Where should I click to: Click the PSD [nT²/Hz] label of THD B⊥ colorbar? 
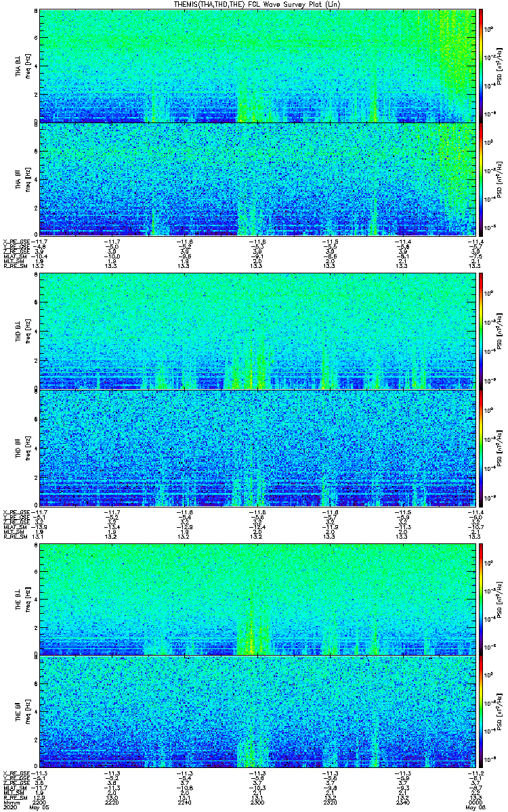(501, 332)
